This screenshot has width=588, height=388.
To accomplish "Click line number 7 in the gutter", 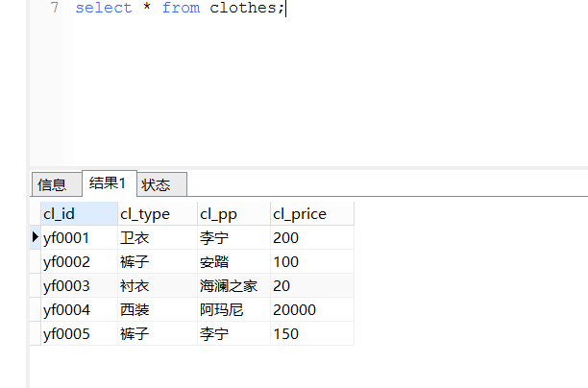I will [55, 8].
